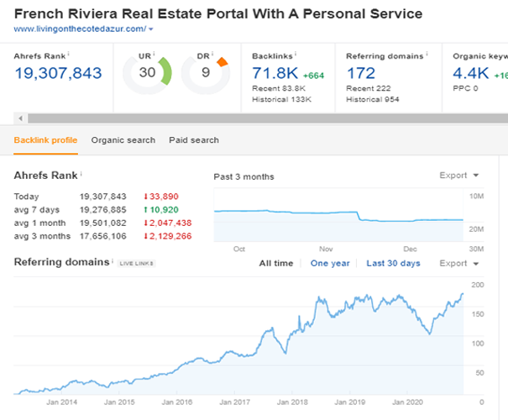Click the UR 30 gauge
The height and width of the screenshot is (420, 508).
(x=147, y=75)
